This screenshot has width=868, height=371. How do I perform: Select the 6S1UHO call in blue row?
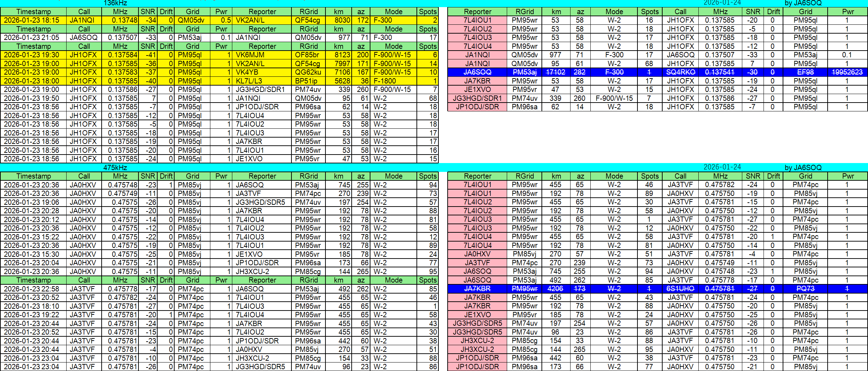680,289
